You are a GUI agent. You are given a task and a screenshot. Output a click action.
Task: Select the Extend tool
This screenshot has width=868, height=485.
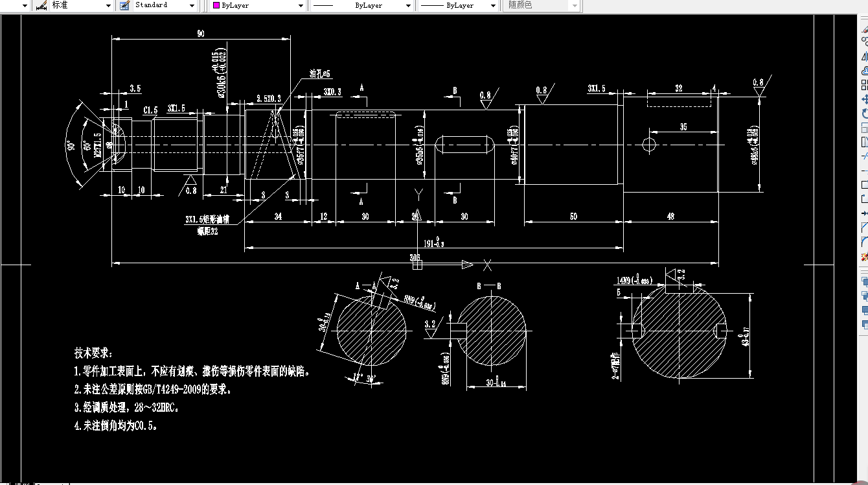click(x=864, y=171)
